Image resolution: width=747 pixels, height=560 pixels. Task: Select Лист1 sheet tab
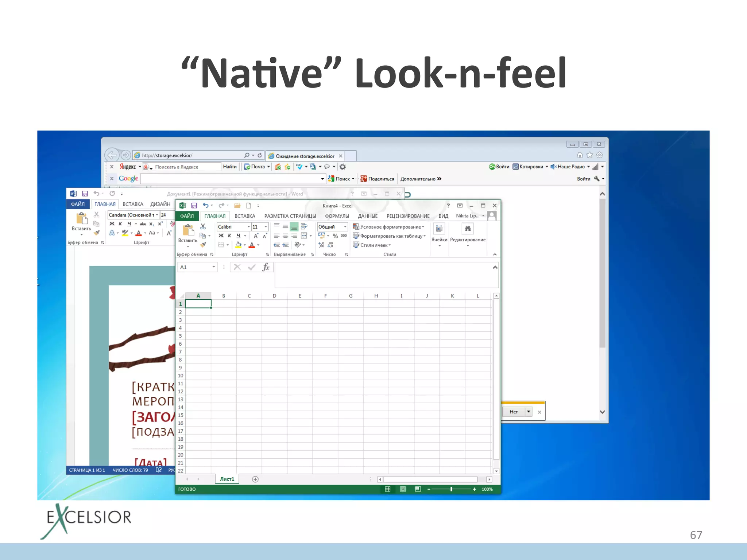(227, 479)
